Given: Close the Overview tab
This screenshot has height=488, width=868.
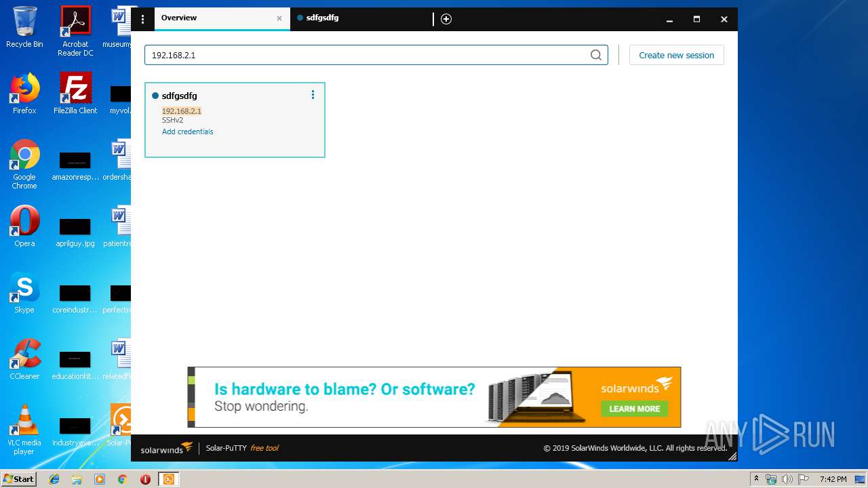Looking at the screenshot, I should pyautogui.click(x=279, y=18).
